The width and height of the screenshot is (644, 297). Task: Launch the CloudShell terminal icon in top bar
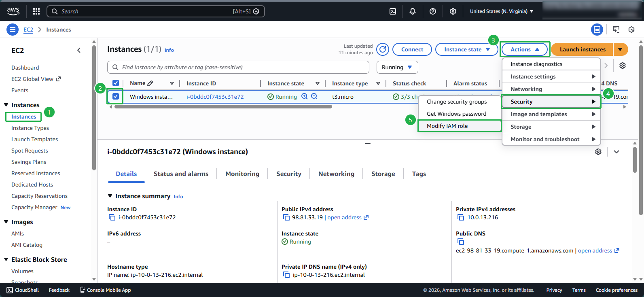click(x=393, y=11)
